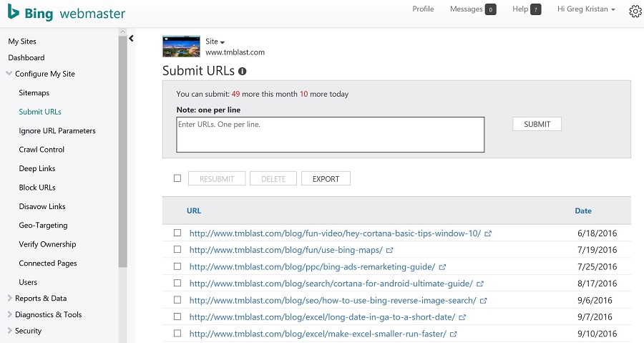Select the cortana-for-android-ultimate-guide row checkbox
The height and width of the screenshot is (343, 644).
tap(177, 283)
